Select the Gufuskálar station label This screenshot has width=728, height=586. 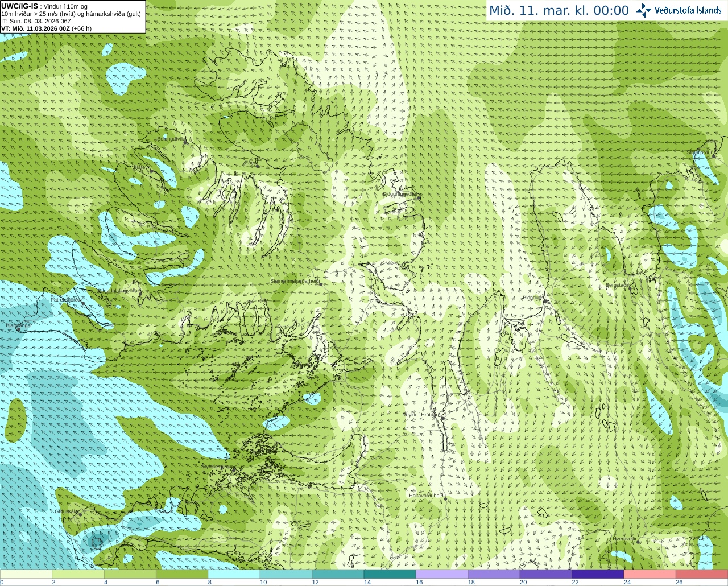pyautogui.click(x=67, y=511)
